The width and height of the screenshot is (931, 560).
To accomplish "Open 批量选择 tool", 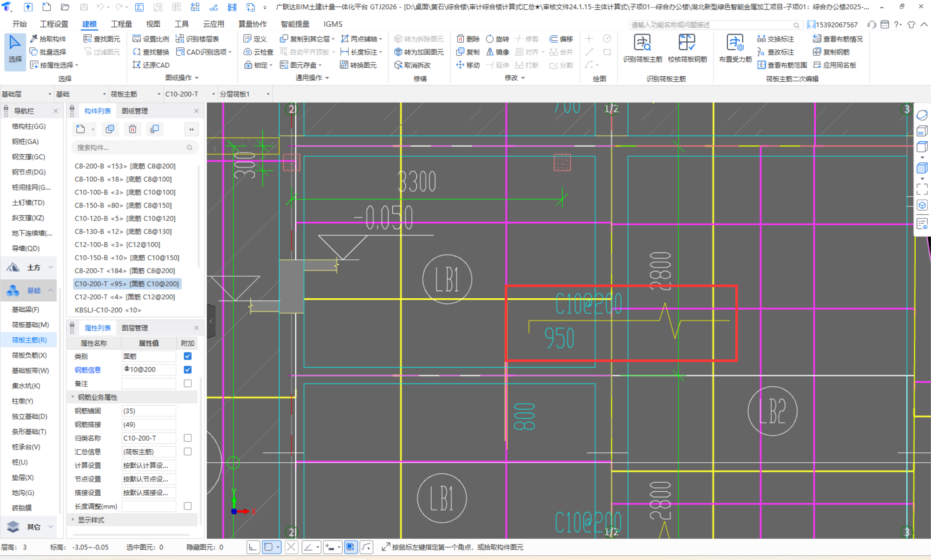I will point(48,52).
